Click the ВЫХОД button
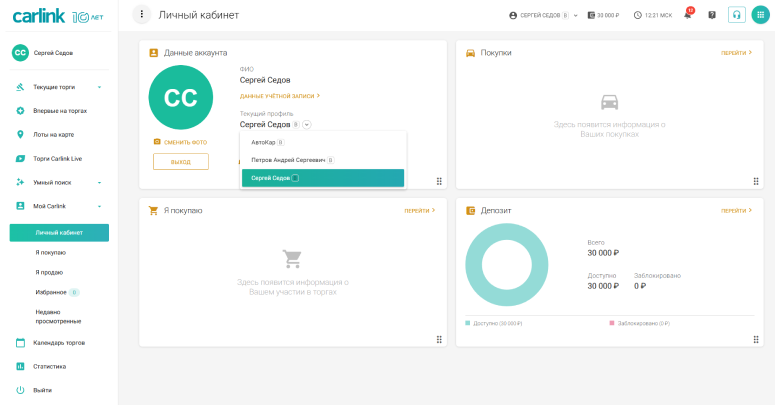775x405 pixels. coord(180,161)
